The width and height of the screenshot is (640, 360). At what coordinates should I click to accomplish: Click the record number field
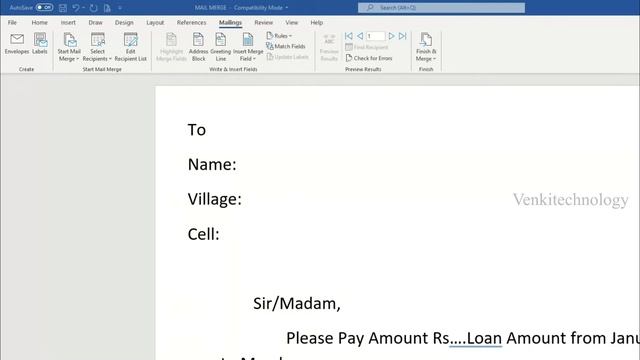point(376,36)
